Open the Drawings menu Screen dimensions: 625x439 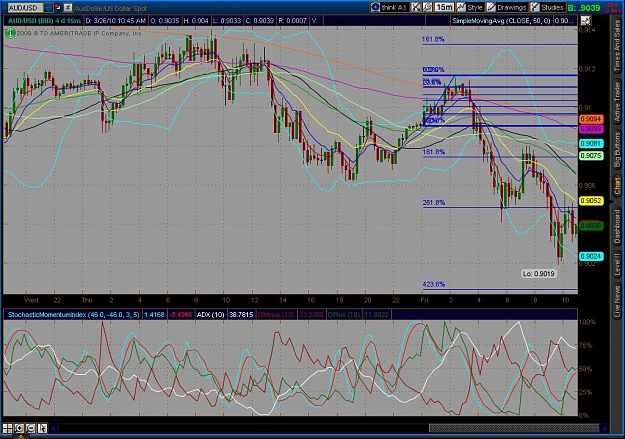(511, 7)
